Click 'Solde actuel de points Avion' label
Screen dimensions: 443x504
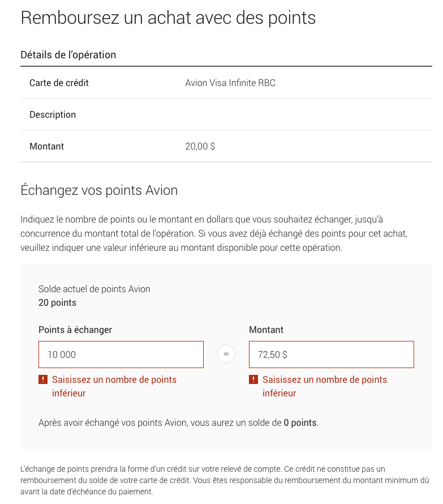coord(94,289)
